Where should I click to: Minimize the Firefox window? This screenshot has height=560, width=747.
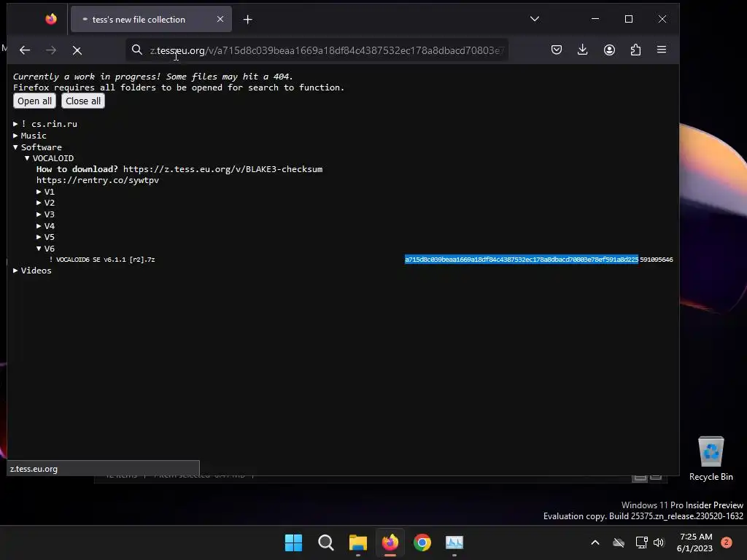pos(595,19)
